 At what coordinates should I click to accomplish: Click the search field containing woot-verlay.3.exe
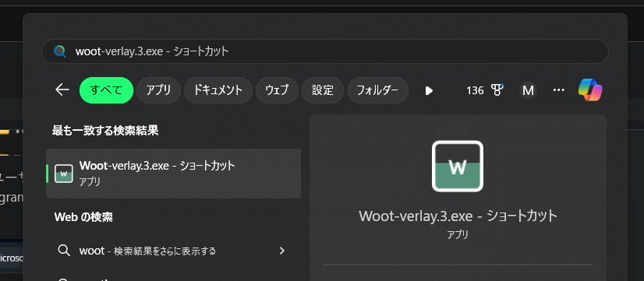tap(324, 51)
